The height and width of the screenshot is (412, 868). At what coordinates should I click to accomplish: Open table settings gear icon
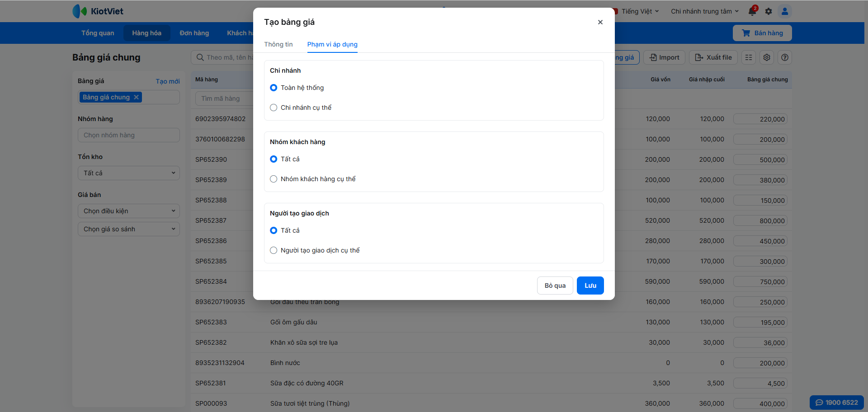pos(767,57)
